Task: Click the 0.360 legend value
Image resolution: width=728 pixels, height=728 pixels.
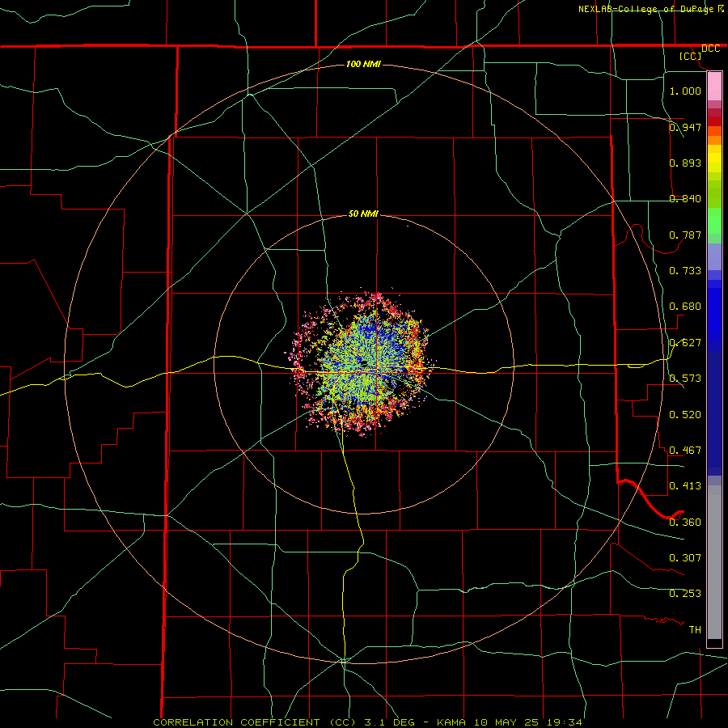Action: (x=685, y=522)
